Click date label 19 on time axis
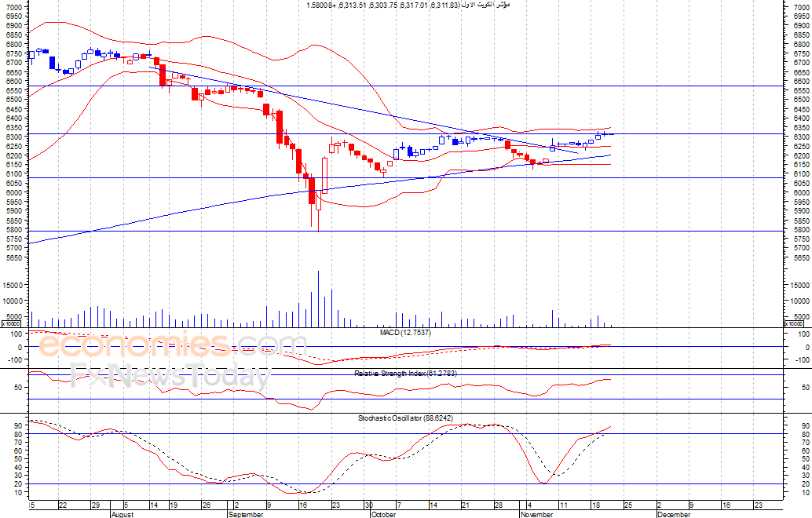Image resolution: width=812 pixels, height=518 pixels. point(174,505)
